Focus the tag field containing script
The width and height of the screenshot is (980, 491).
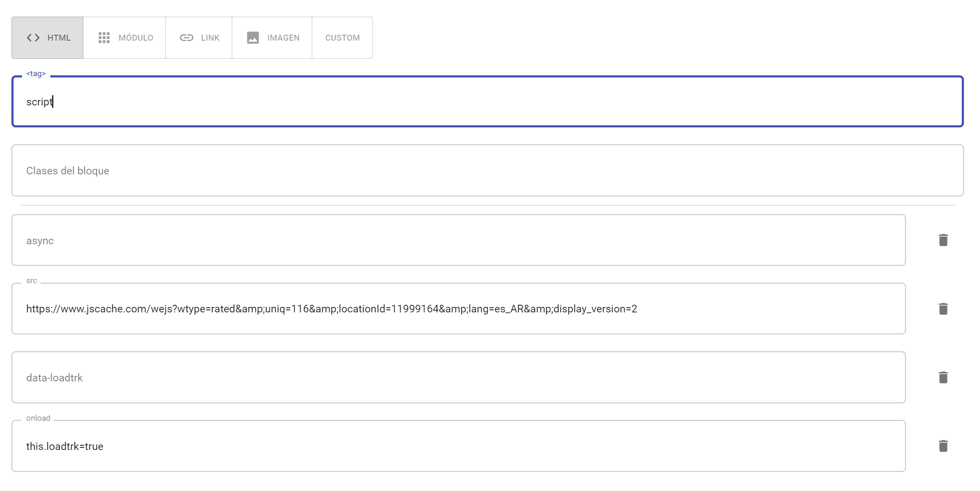(487, 102)
